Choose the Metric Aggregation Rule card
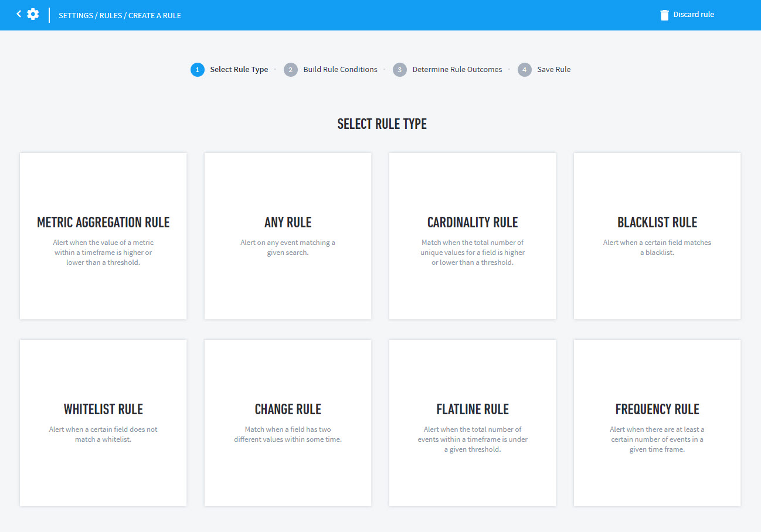The width and height of the screenshot is (761, 532). (x=103, y=236)
